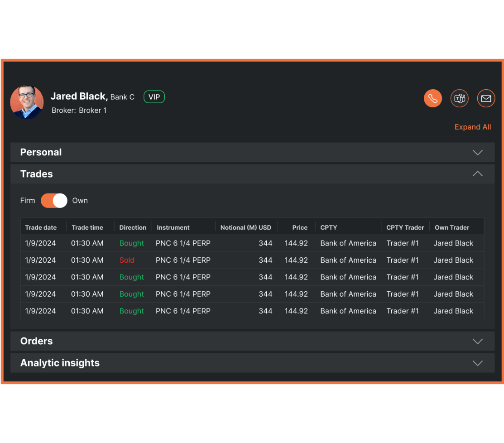The height and width of the screenshot is (443, 504).
Task: Toggle the Firm/Own switch
Action: 54,201
